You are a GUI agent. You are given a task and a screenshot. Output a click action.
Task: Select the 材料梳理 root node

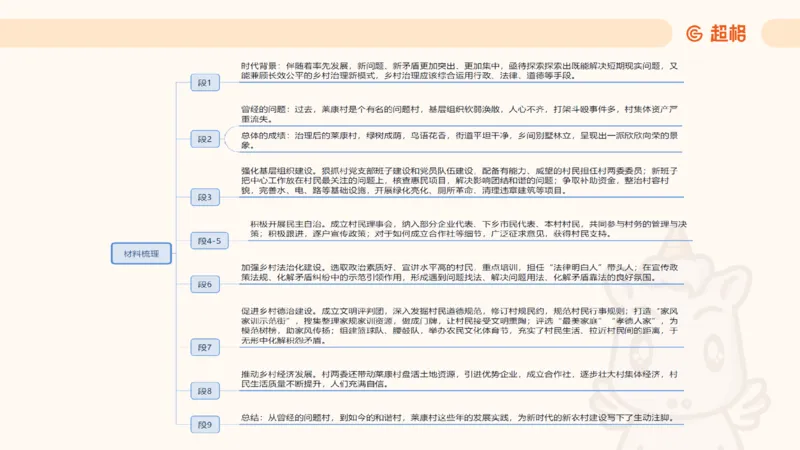[141, 254]
